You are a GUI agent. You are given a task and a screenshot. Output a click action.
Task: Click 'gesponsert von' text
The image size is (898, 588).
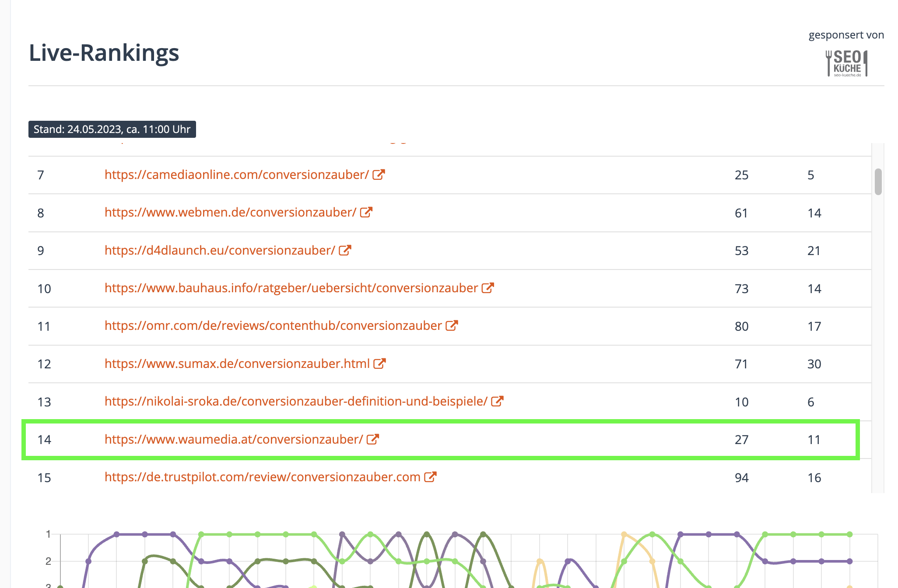coord(846,35)
